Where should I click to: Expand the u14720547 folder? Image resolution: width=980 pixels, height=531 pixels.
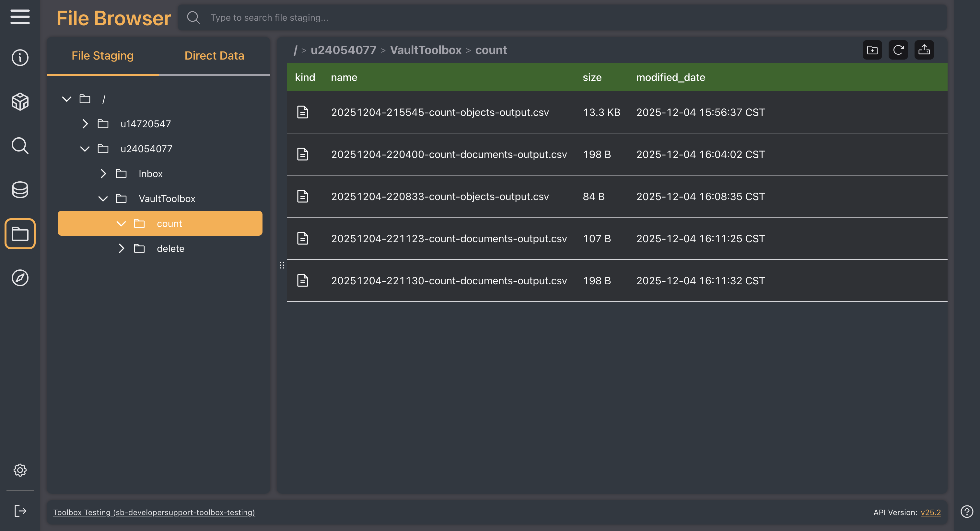coord(85,124)
